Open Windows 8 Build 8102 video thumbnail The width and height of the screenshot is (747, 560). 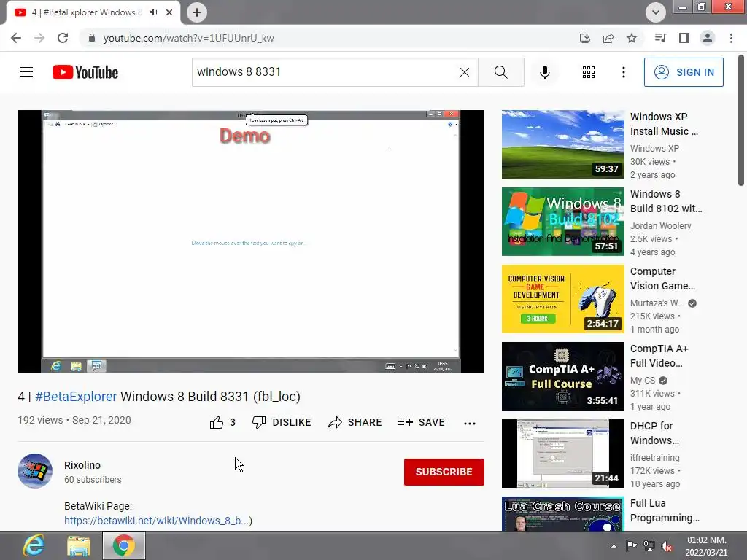tap(562, 222)
